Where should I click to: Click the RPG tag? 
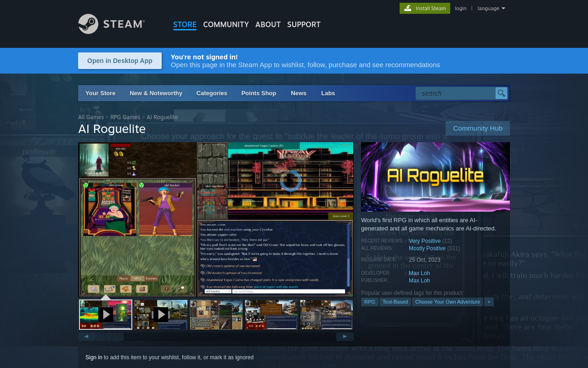[x=370, y=302]
